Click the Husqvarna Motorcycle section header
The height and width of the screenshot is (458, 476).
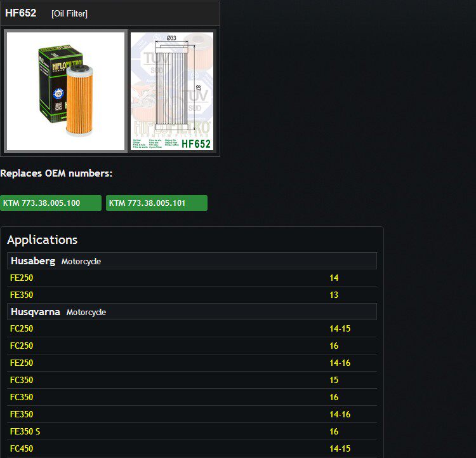pos(192,311)
